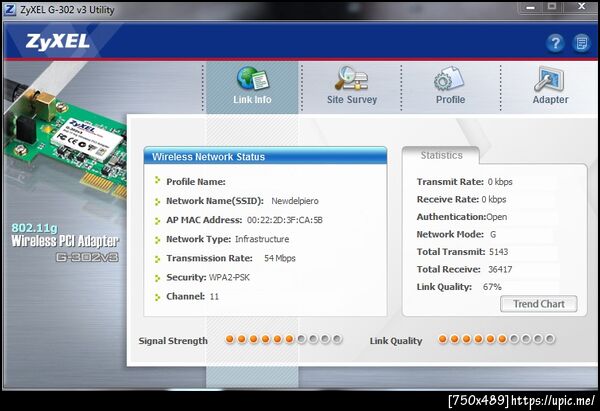
Task: Click the Network Mode G value
Action: [x=493, y=234]
